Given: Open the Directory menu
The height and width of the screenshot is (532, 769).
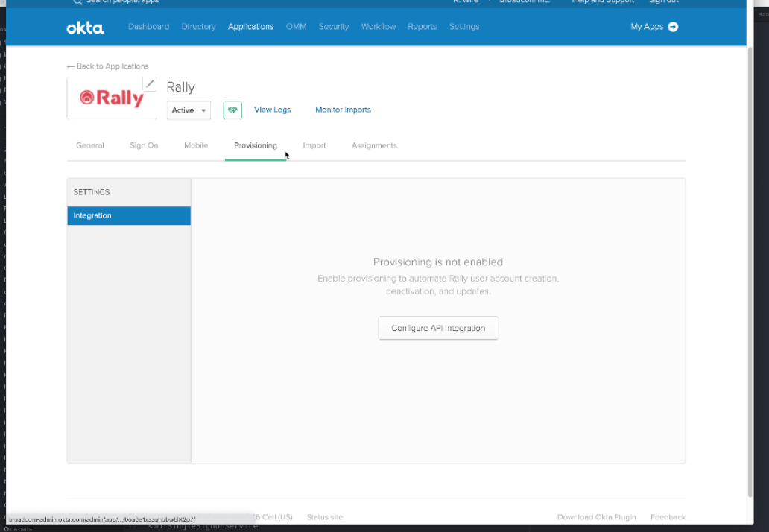Looking at the screenshot, I should (199, 27).
